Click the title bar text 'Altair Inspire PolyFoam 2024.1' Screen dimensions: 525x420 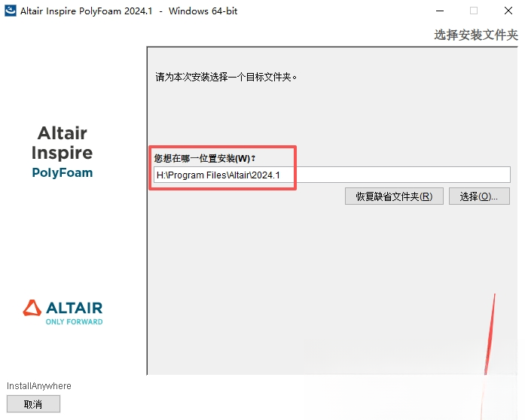click(x=86, y=11)
